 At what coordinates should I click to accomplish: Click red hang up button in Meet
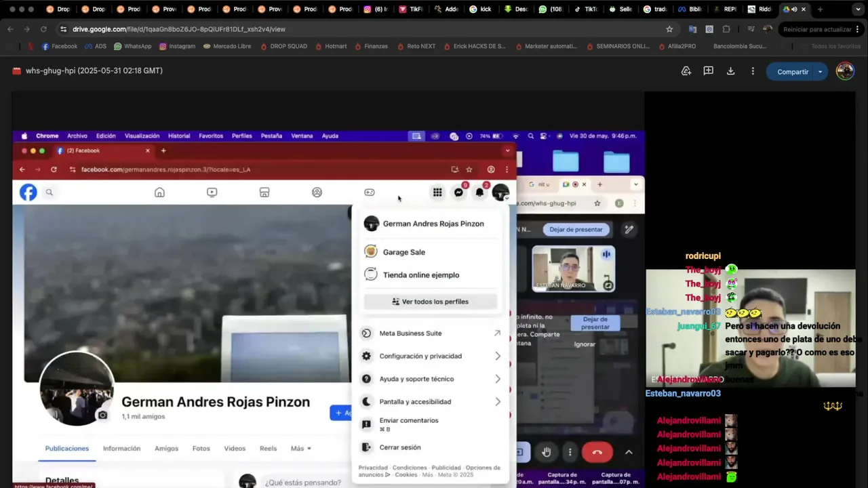click(597, 452)
